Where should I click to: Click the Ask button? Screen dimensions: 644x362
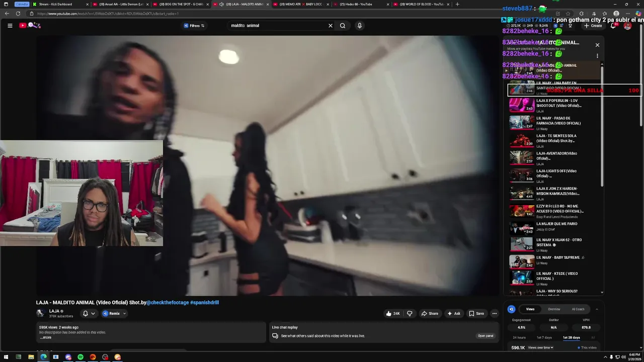pos(453,313)
